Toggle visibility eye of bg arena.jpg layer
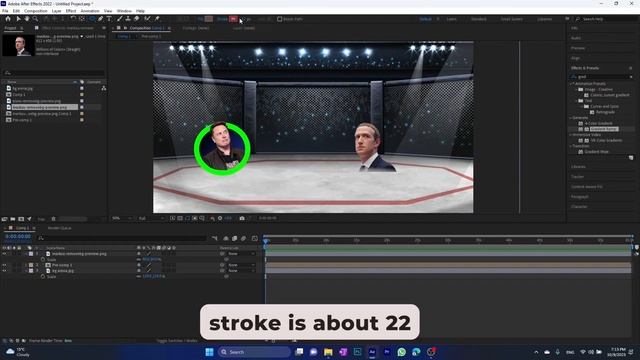The width and height of the screenshot is (640, 360). 4,271
